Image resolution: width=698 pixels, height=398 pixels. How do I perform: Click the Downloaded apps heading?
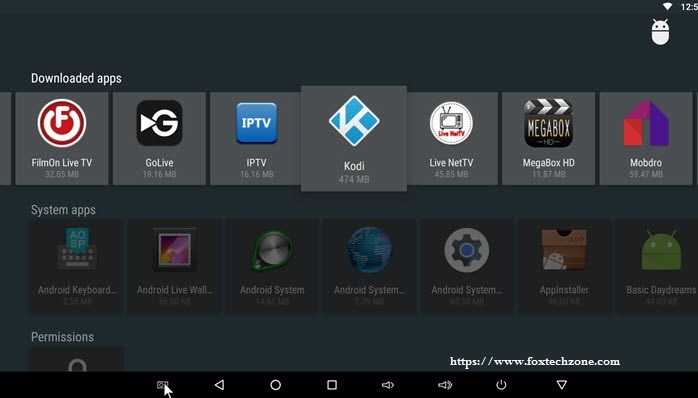tap(76, 78)
